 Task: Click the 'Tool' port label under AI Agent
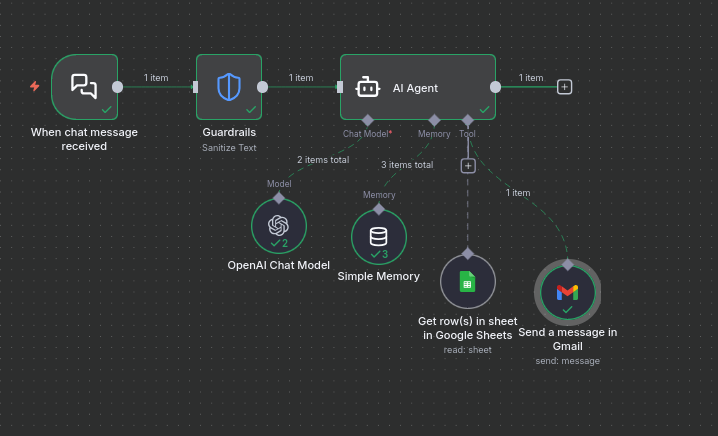(468, 134)
